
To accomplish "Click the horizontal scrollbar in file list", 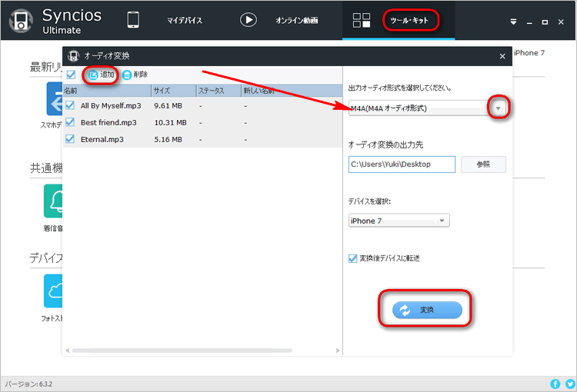I will [x=182, y=350].
